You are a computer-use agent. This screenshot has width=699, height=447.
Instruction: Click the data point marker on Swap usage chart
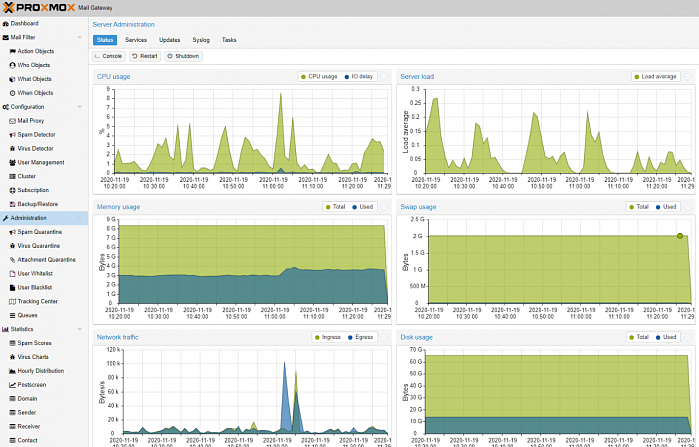click(680, 236)
